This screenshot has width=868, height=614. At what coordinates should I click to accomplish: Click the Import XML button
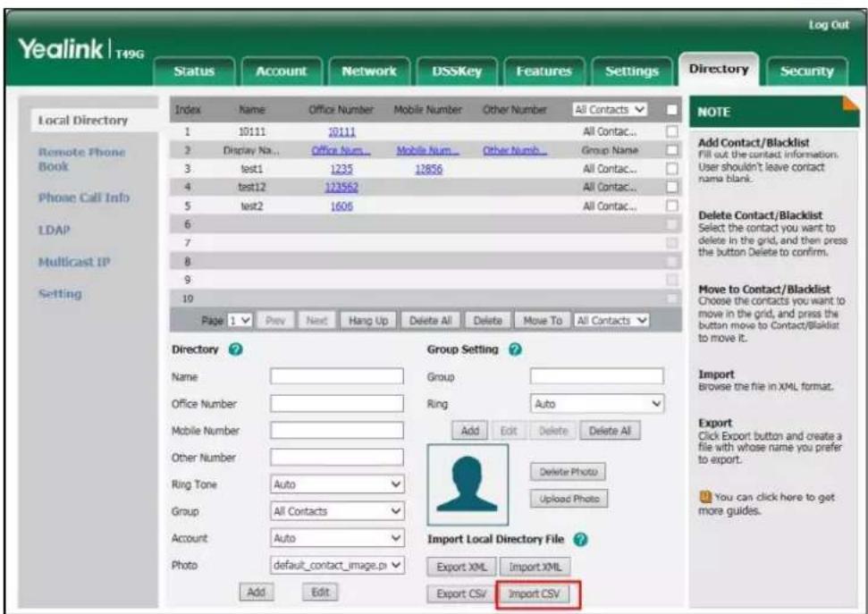(535, 567)
